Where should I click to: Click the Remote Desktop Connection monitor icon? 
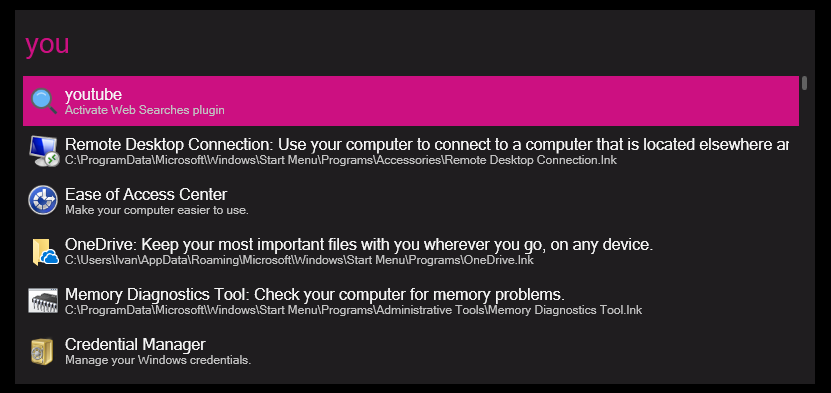pyautogui.click(x=43, y=151)
